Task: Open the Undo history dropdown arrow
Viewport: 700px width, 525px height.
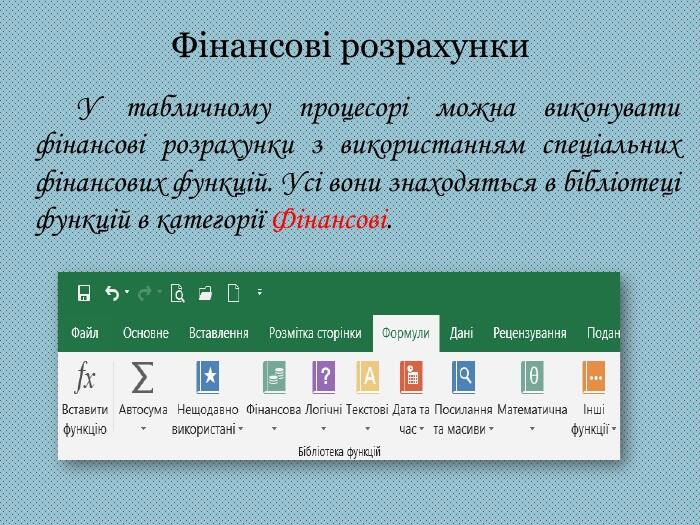Action: [127, 292]
